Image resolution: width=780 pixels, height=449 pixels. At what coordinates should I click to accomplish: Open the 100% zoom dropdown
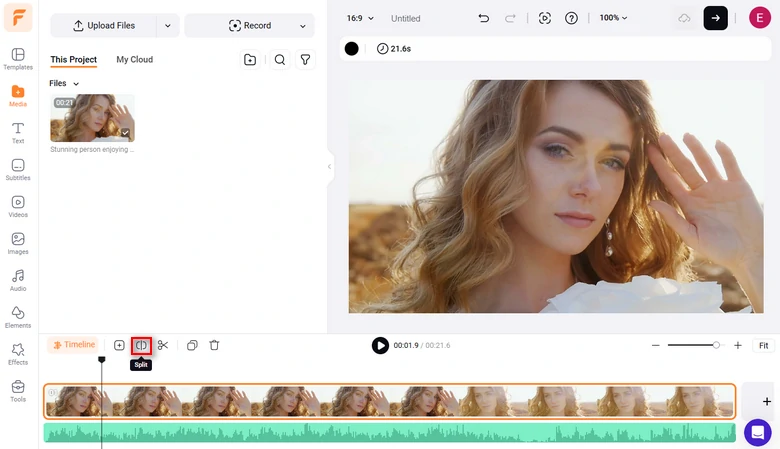pyautogui.click(x=613, y=18)
